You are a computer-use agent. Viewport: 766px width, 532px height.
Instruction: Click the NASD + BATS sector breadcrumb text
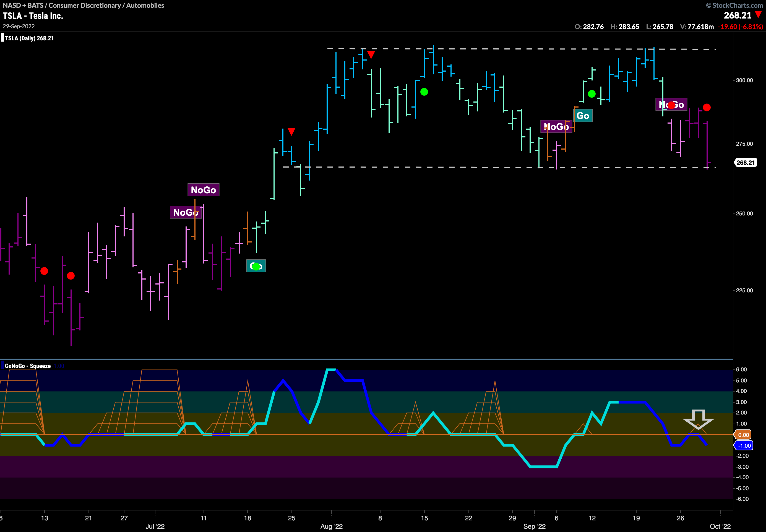pos(83,5)
